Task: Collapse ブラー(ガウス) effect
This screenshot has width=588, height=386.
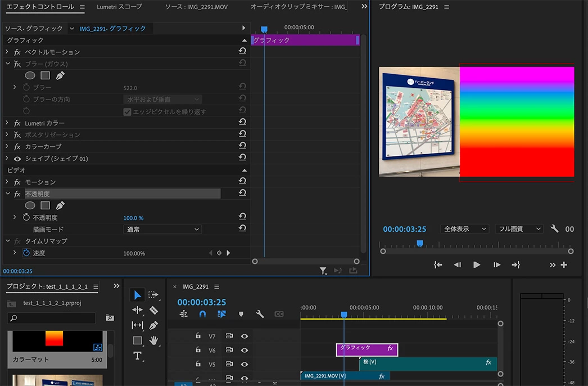Action: [x=7, y=64]
